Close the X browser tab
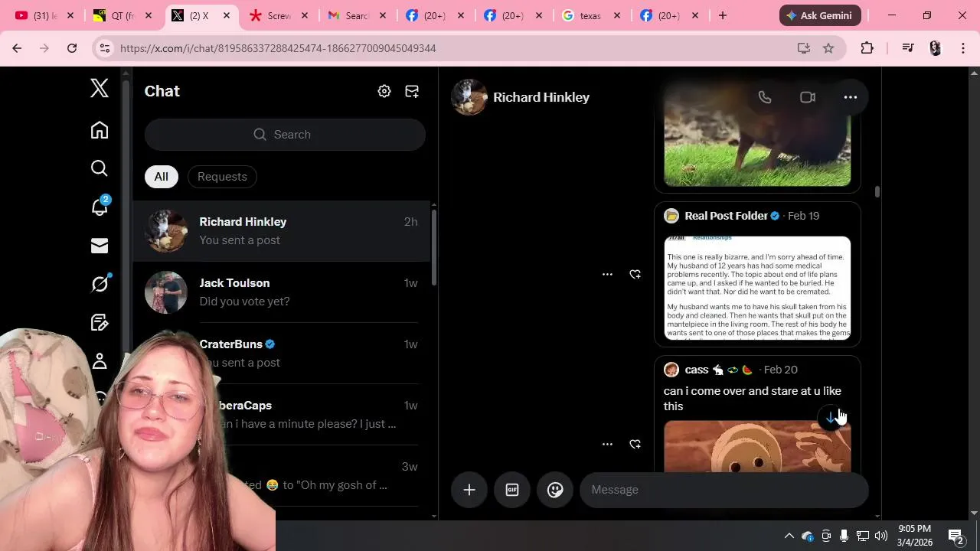 click(227, 15)
